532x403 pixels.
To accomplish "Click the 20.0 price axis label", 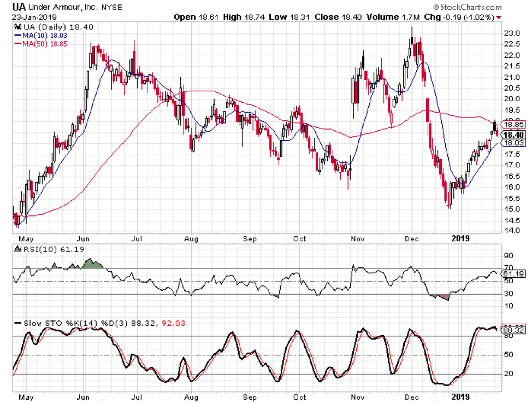I will click(512, 99).
